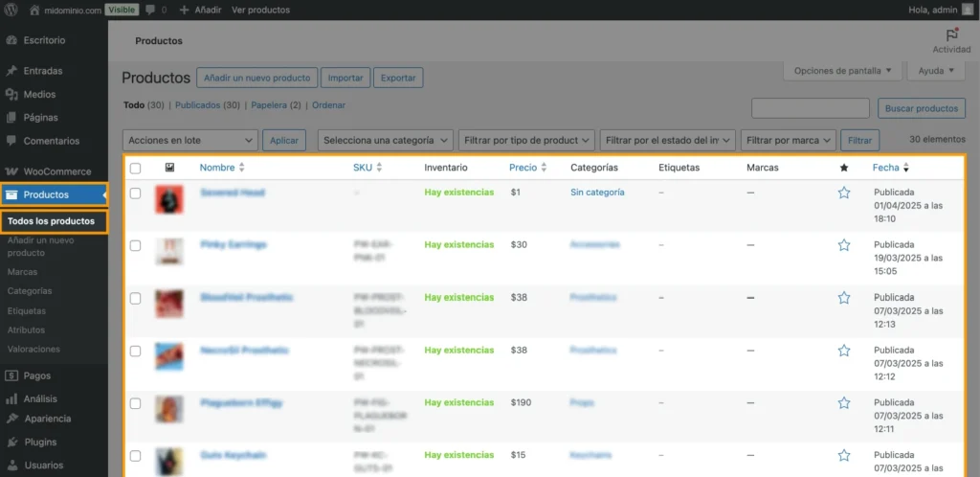Viewport: 980px width, 477px height.
Task: Click Ver productos in admin bar
Action: 260,10
